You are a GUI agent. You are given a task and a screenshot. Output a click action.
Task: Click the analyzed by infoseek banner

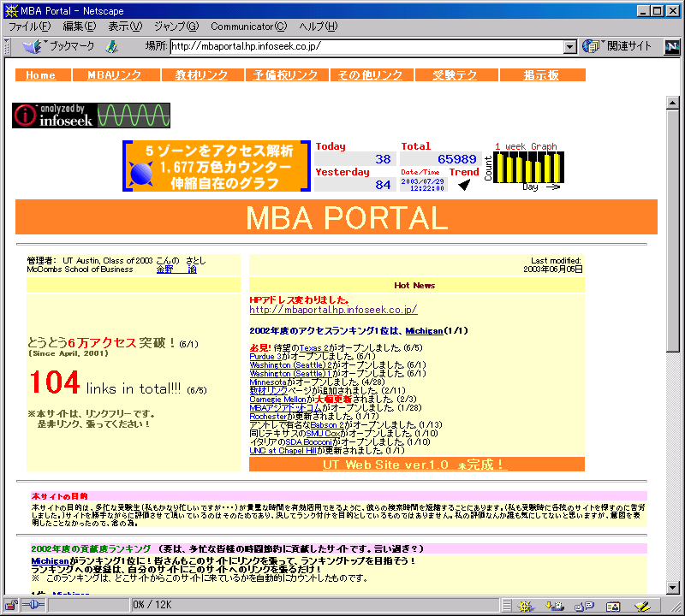[91, 115]
